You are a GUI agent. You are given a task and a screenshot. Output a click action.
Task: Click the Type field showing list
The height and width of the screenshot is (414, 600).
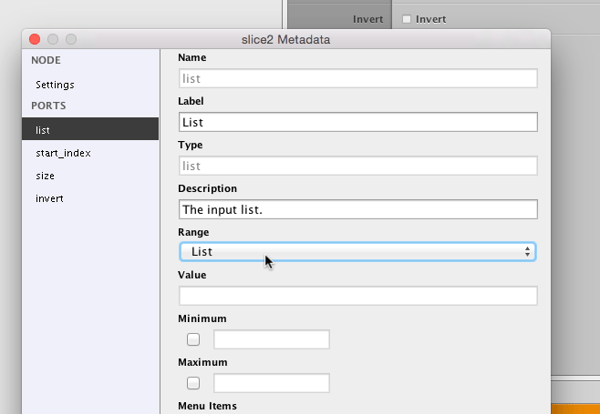coord(358,166)
